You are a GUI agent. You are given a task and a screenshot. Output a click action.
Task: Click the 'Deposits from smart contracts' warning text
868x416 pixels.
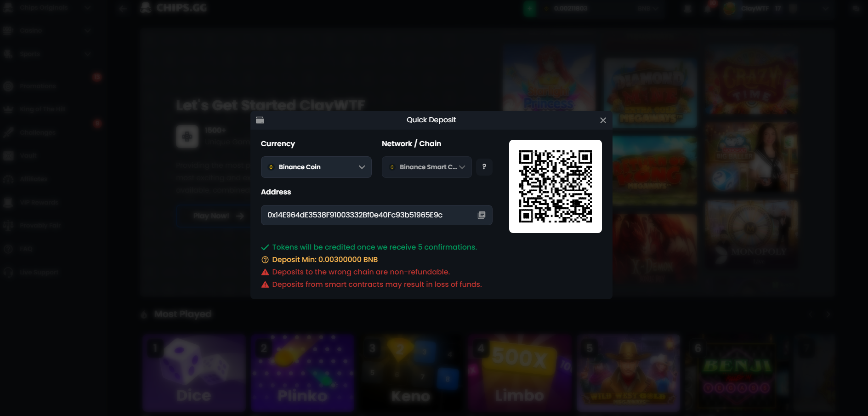point(377,285)
